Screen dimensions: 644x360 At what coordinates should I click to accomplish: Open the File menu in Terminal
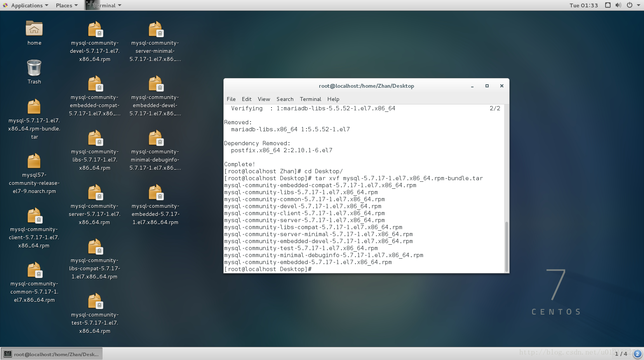[231, 99]
